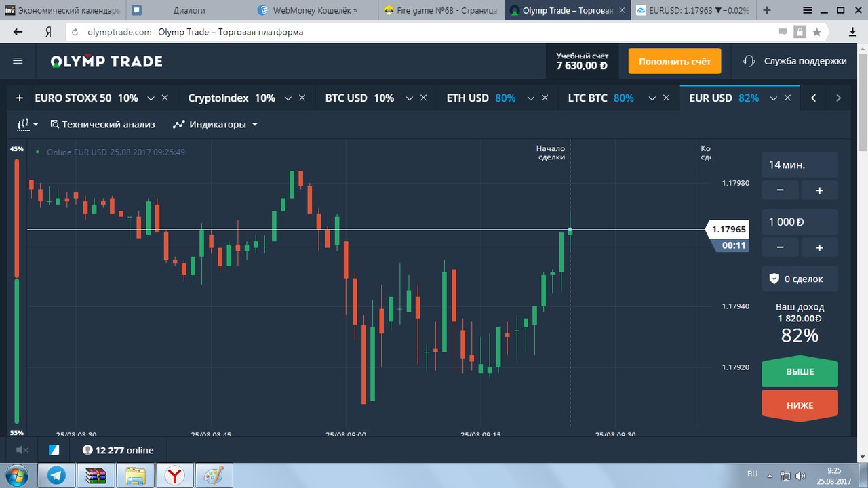Switch to WebMoney Кошелёк browser tab

tap(315, 10)
